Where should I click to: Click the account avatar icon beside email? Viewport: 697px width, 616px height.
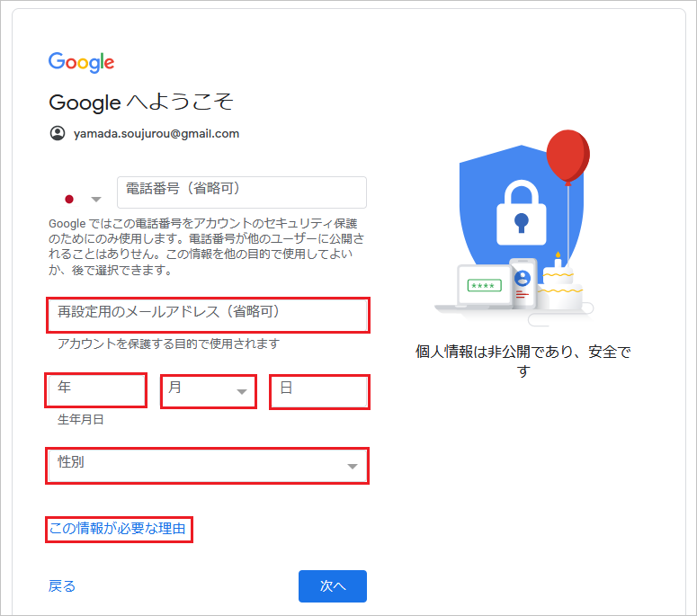[x=58, y=133]
